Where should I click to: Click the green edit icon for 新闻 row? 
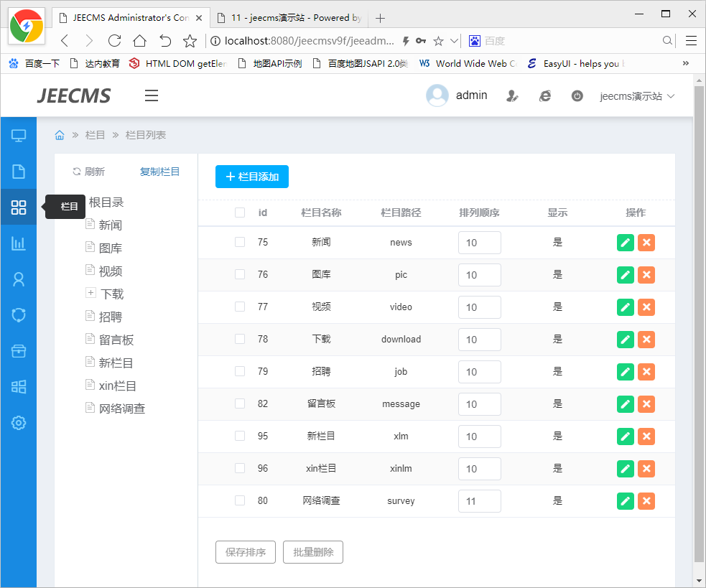(x=625, y=243)
